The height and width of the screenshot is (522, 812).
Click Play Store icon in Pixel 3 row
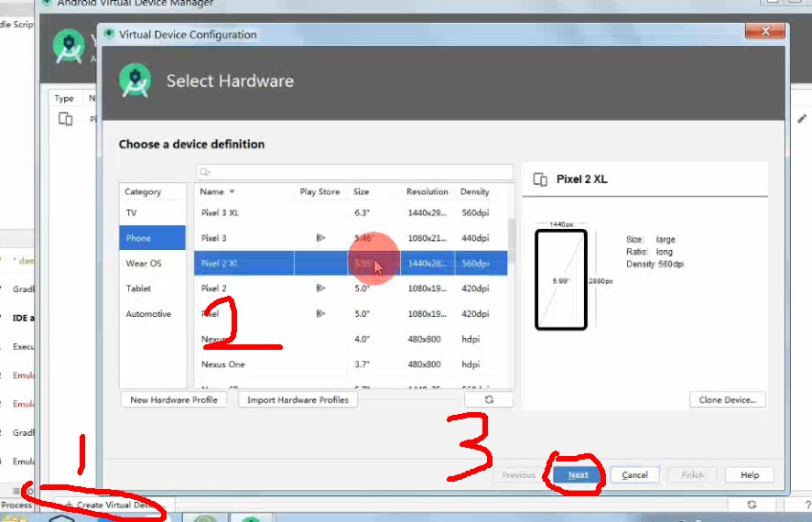(x=320, y=238)
